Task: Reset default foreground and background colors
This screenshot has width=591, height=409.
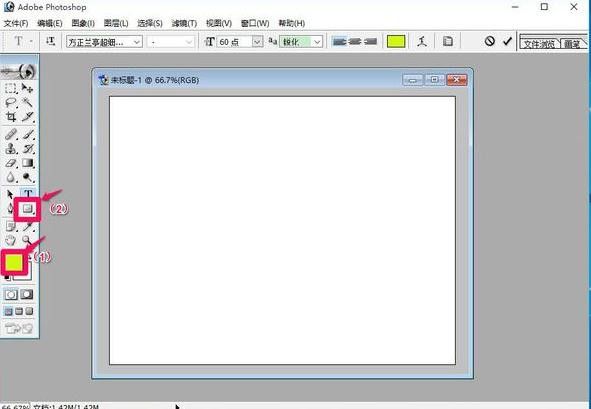Action: (7, 278)
